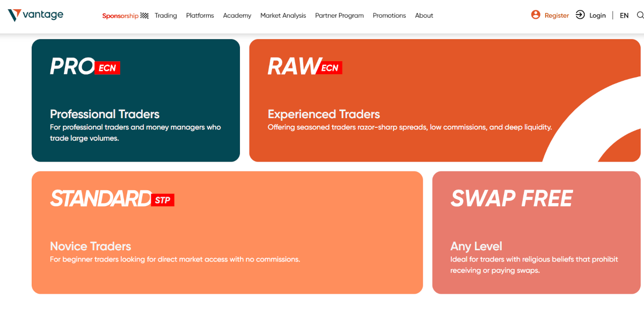644x311 pixels.
Task: Click the razor-sharp spreads description text
Action: 409,127
